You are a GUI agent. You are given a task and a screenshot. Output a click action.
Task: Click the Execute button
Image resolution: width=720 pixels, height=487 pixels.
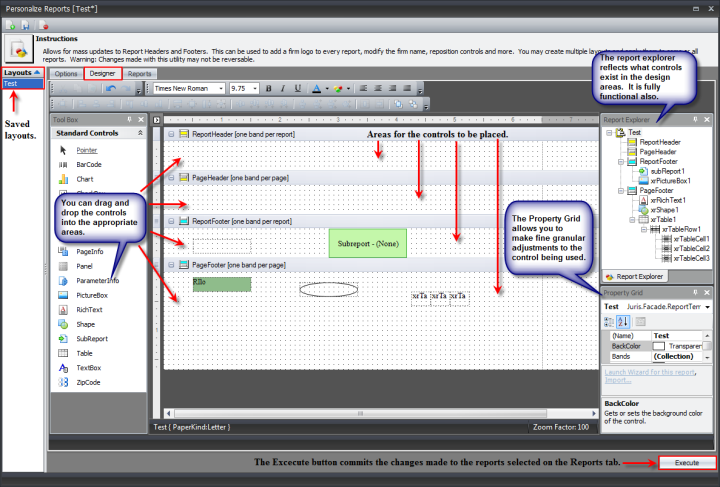click(686, 463)
